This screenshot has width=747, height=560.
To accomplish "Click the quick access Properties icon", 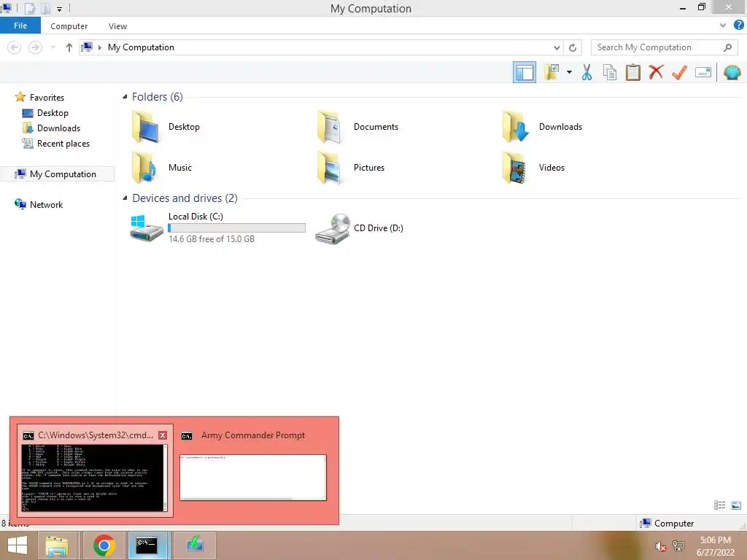I will coord(29,8).
